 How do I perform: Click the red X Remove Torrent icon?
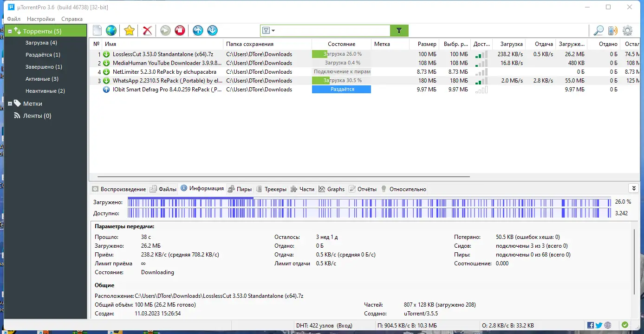[147, 31]
